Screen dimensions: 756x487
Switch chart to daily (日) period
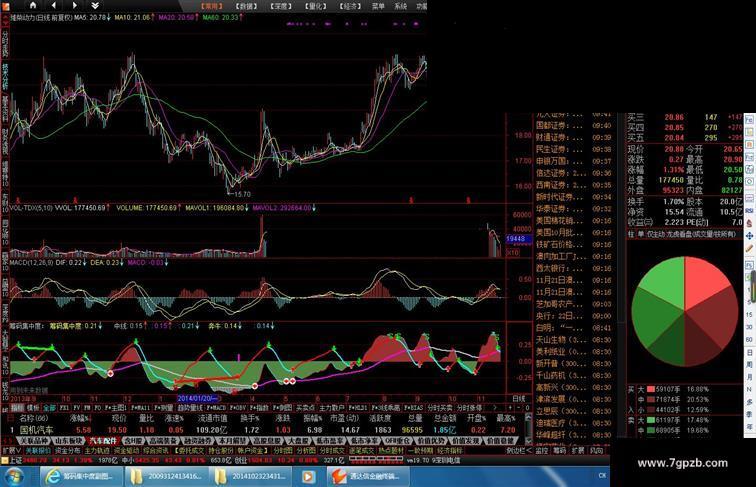tap(749, 352)
